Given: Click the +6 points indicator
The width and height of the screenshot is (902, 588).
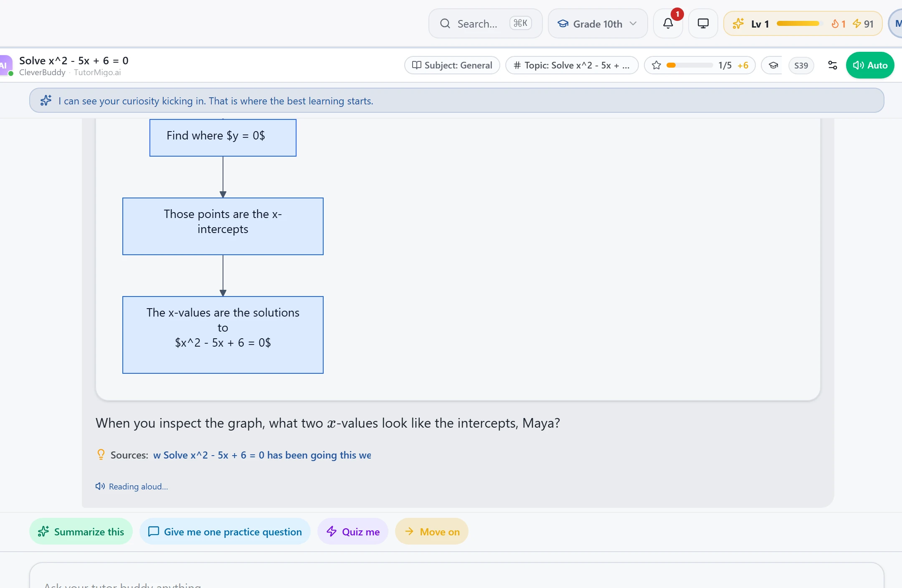Looking at the screenshot, I should coord(742,65).
